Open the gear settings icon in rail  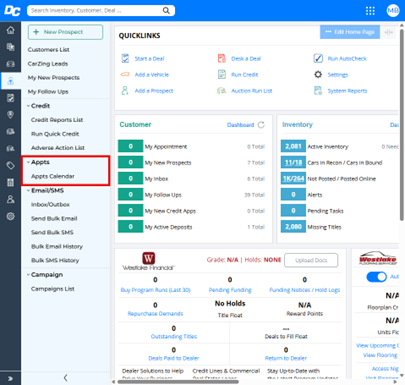coord(11,216)
